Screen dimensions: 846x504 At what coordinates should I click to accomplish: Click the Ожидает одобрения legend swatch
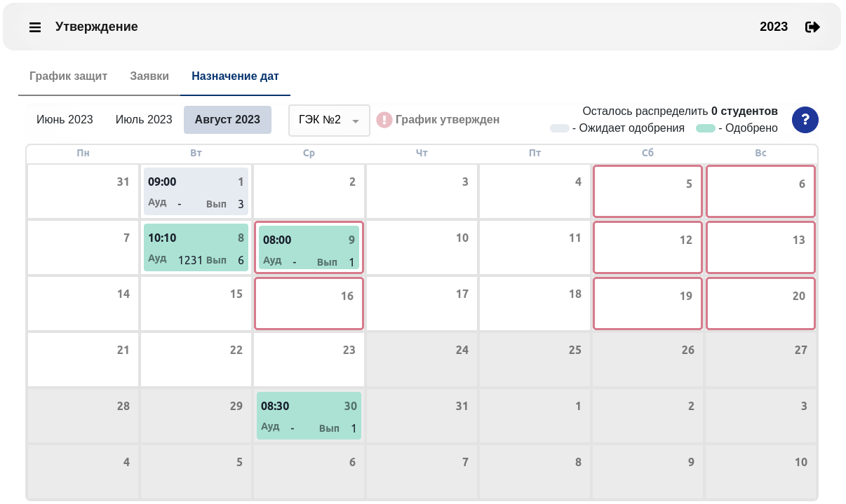[x=559, y=129]
